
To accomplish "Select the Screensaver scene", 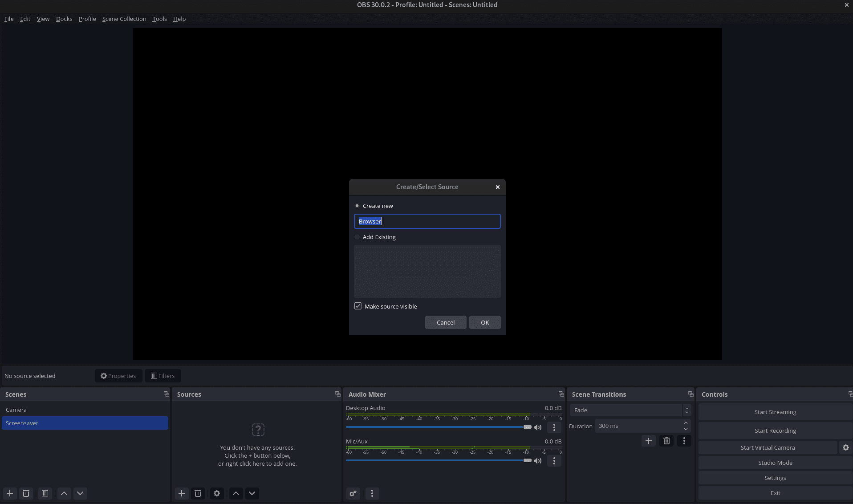I will (x=85, y=423).
